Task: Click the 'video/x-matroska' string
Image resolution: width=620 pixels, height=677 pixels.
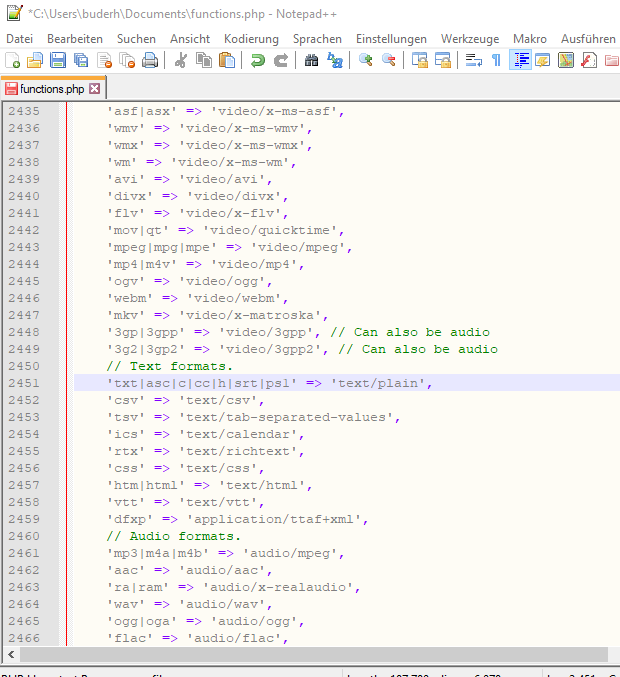Action: click(x=250, y=315)
